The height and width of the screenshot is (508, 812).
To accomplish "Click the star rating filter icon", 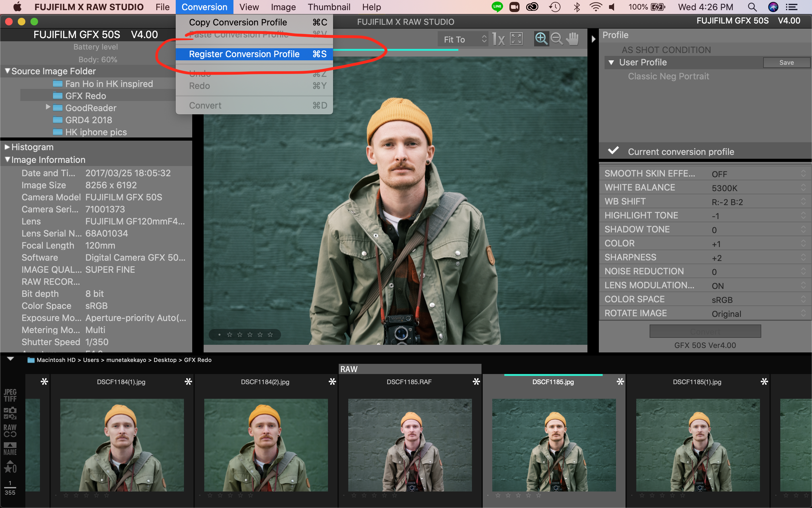I will pyautogui.click(x=10, y=467).
